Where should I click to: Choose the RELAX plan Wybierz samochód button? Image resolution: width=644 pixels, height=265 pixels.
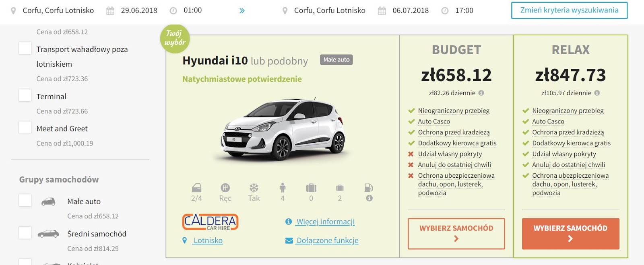click(570, 234)
